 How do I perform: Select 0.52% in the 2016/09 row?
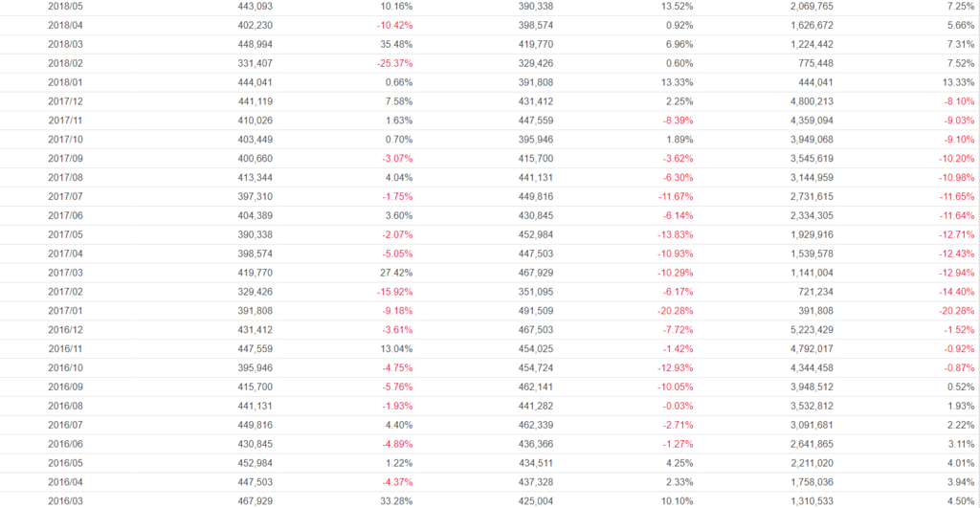click(x=960, y=387)
